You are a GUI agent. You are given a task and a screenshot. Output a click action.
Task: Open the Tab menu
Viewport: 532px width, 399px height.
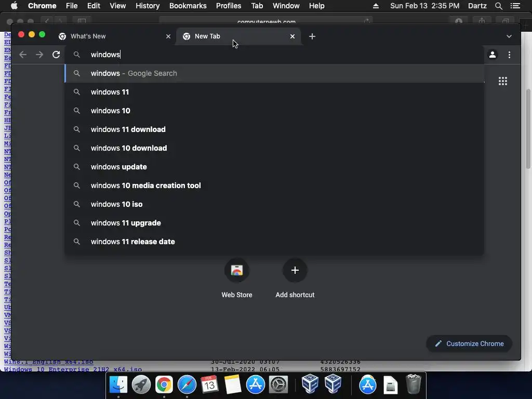point(257,6)
